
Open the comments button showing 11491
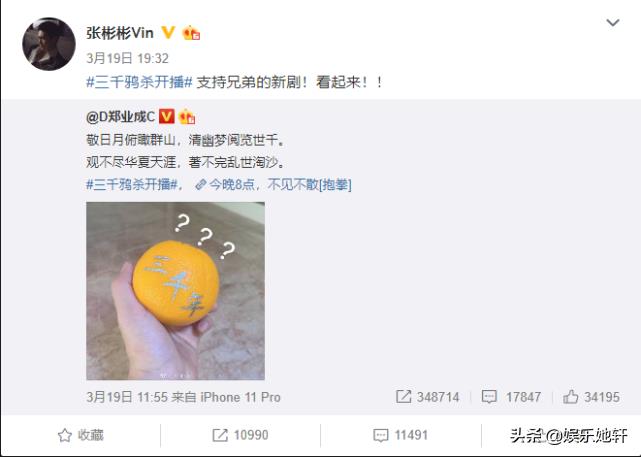401,435
